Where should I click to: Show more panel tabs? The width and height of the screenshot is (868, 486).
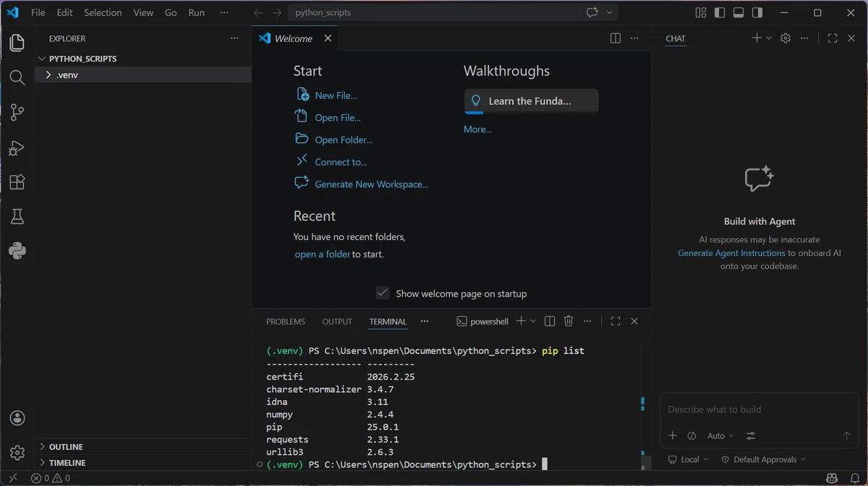pos(425,321)
